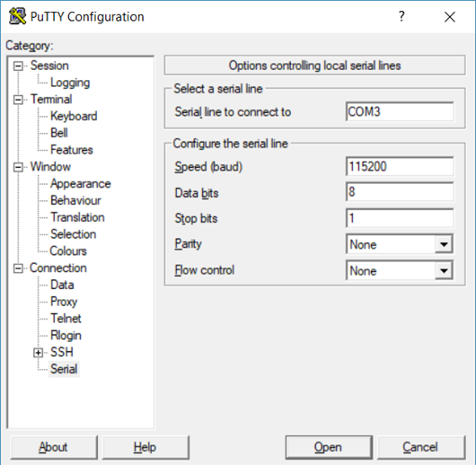This screenshot has width=476, height=465.
Task: Open the Colours settings category
Action: point(68,251)
